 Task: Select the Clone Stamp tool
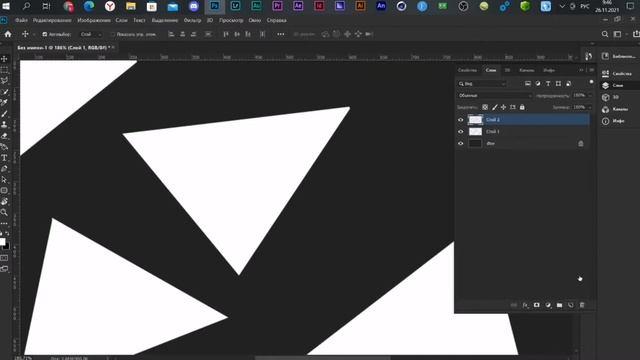point(4,124)
